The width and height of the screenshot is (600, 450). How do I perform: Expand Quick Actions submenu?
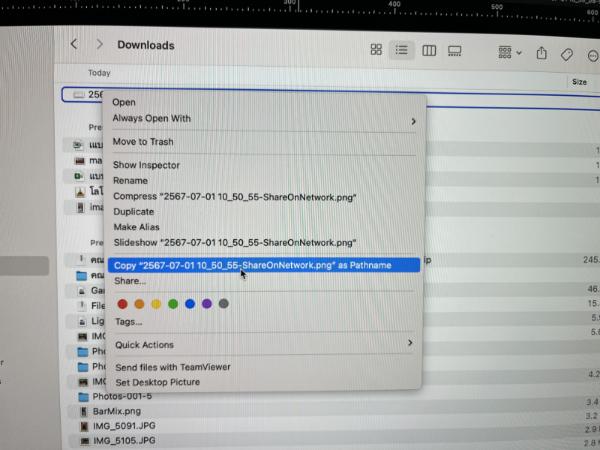264,344
